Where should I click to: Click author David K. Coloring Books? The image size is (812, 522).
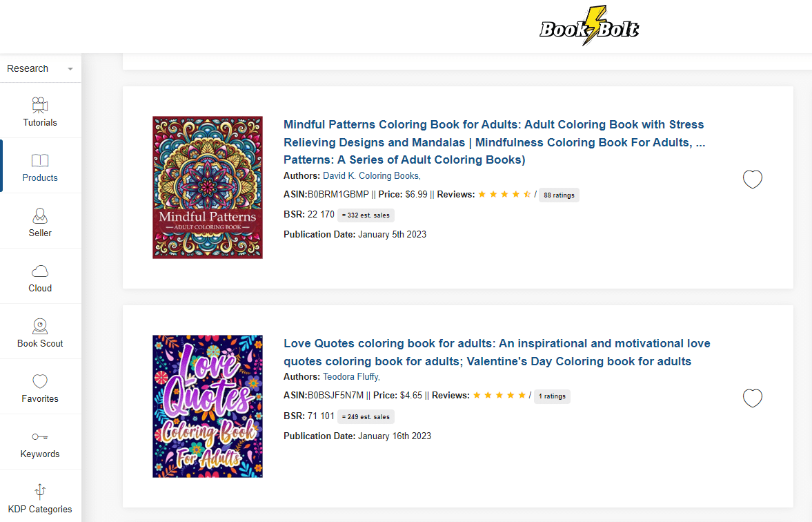[x=371, y=176]
